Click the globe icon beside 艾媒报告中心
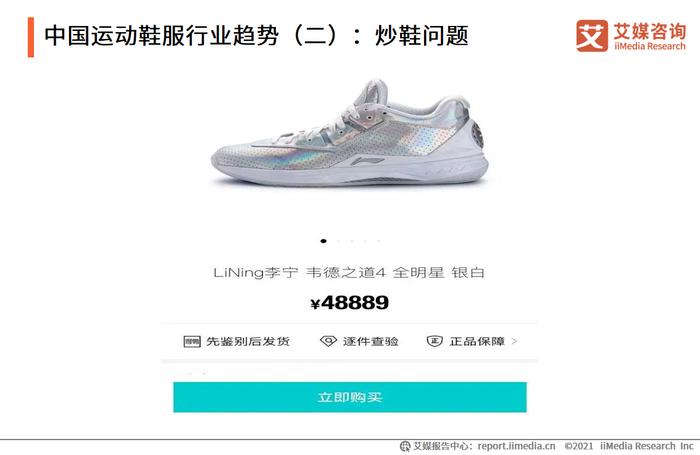The image size is (700, 455). point(404,446)
